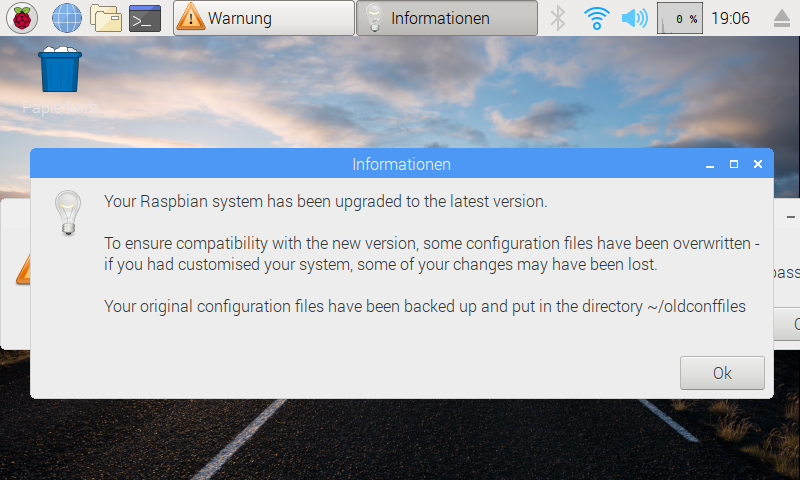Open the Raspberry Pi main menu

(x=22, y=17)
